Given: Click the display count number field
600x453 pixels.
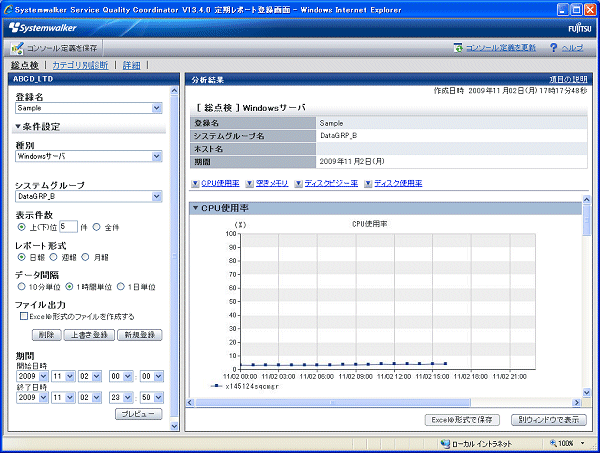Looking at the screenshot, I should click(68, 226).
